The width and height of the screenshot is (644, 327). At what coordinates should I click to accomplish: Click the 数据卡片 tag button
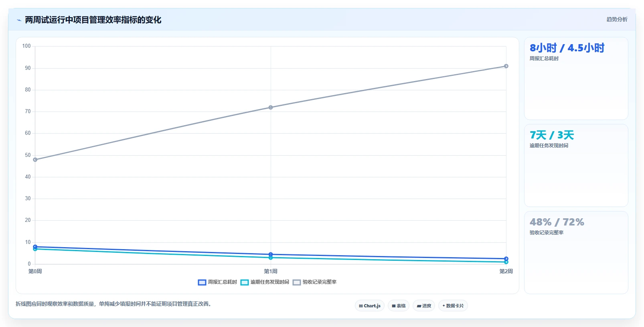[x=453, y=306]
